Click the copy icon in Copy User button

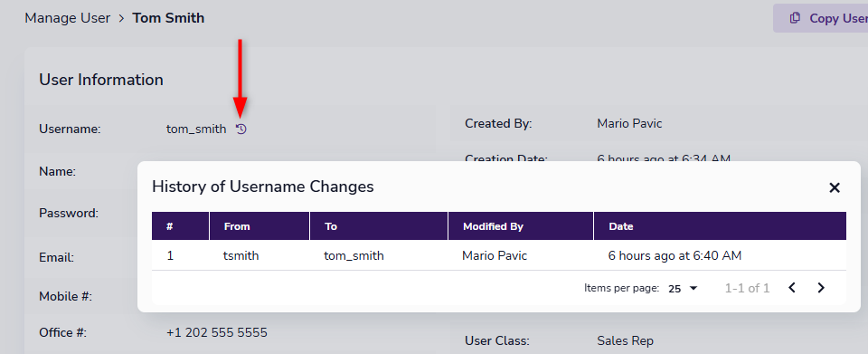coord(795,18)
